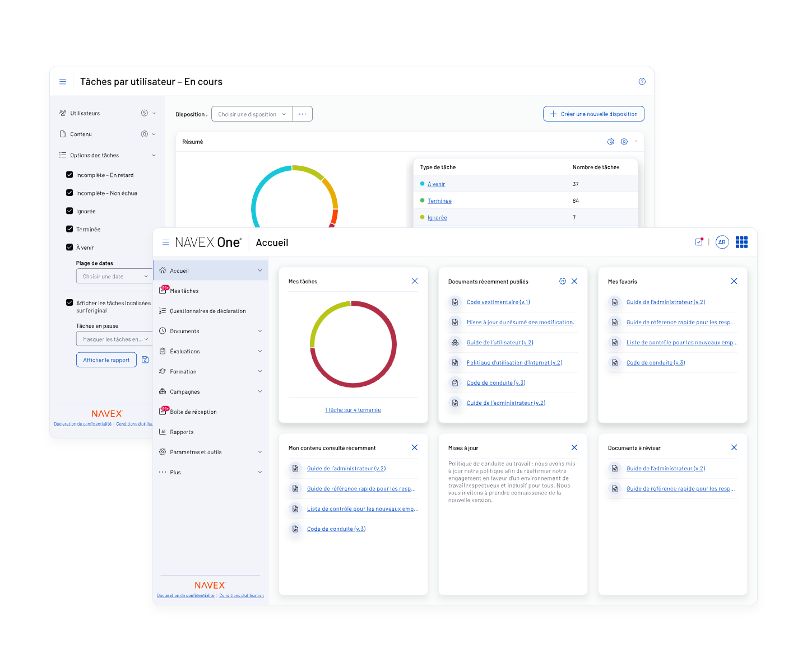
Task: Close the Mes favoris widget
Action: point(734,281)
